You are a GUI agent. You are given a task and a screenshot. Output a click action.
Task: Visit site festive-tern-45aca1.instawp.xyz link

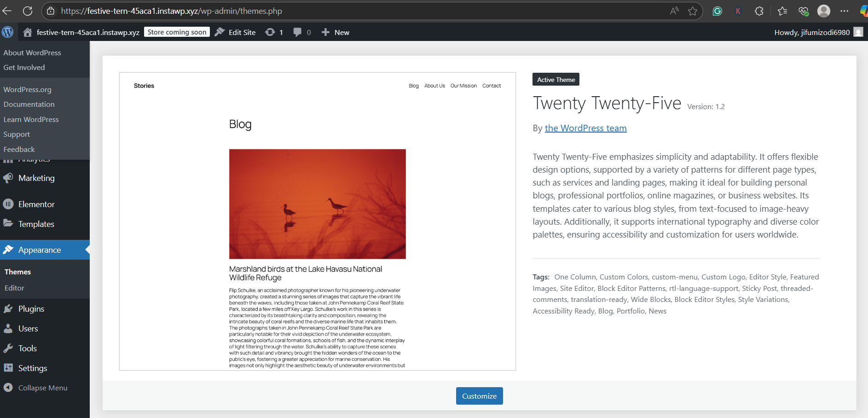coord(88,32)
